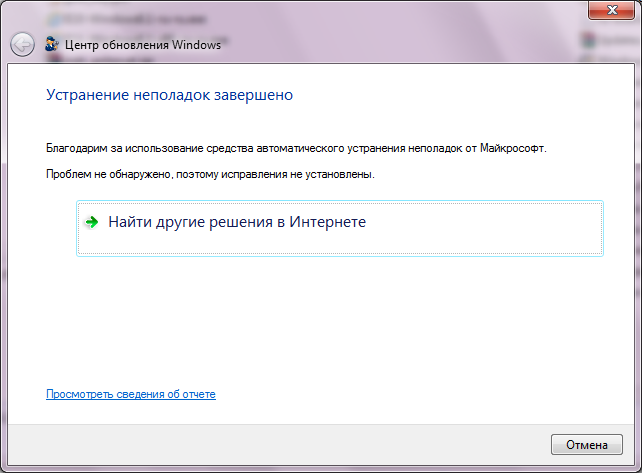Click the Отмена button
642x473 pixels.
587,445
